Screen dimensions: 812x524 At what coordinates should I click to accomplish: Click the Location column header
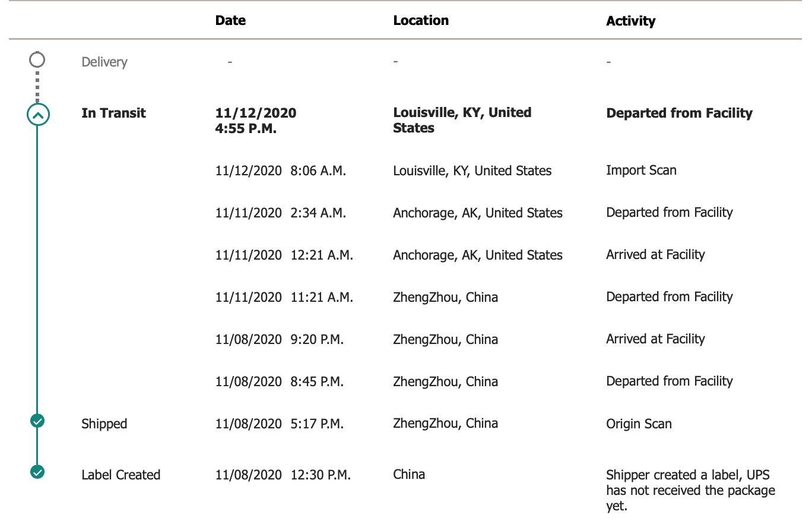tap(420, 20)
